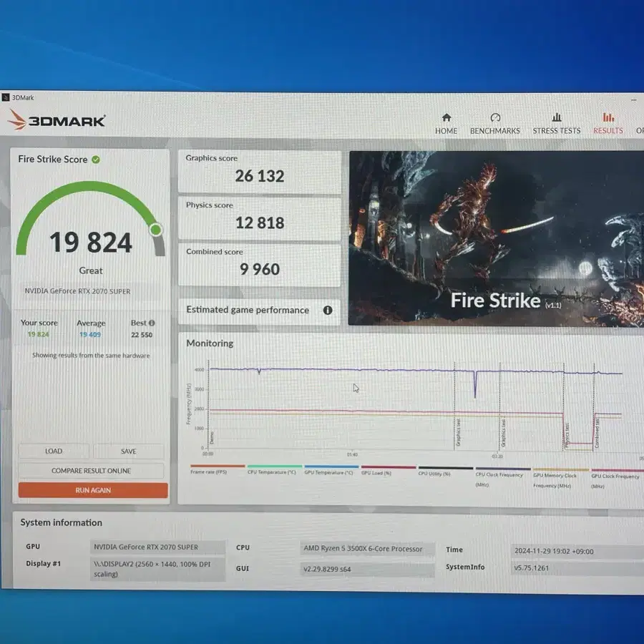Click the GPU name under the score gauge
Screen dimensions: 644x644
(77, 291)
